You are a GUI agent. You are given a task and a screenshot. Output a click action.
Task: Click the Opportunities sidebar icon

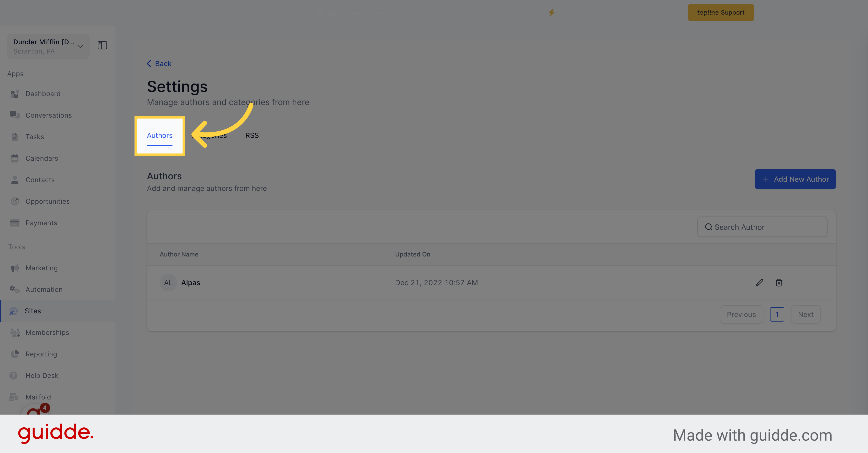pos(15,201)
